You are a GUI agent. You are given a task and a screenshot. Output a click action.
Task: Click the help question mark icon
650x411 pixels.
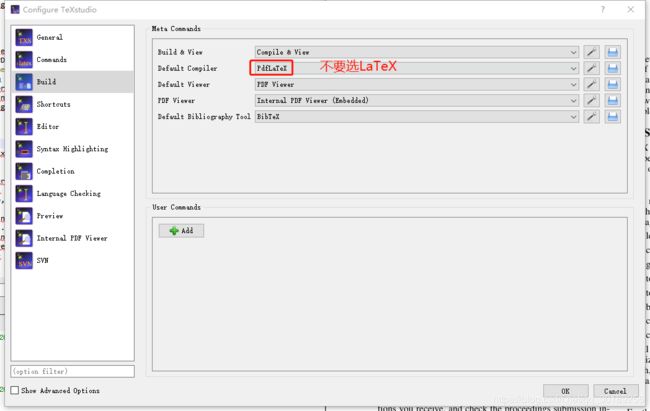603,9
